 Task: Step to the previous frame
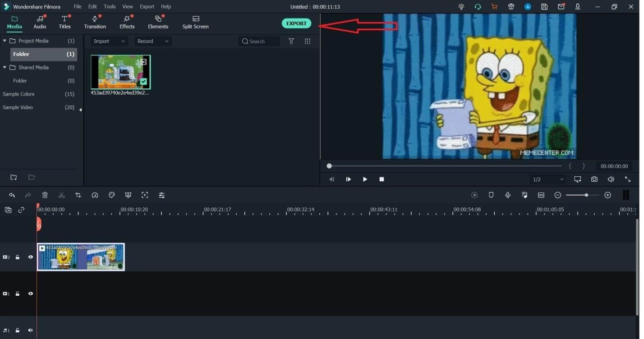pyautogui.click(x=331, y=179)
